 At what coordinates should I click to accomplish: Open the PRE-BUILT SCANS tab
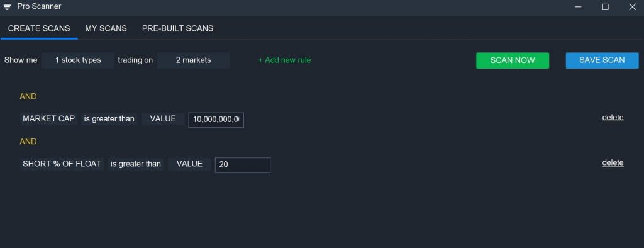pos(178,28)
